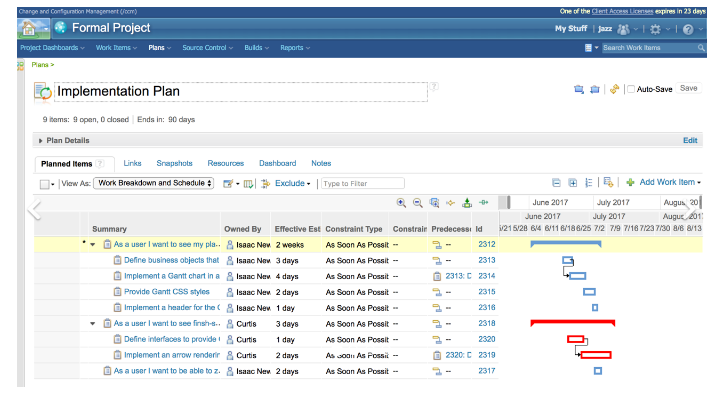Viewport: 710px width, 402px height.
Task: Collapse all rows using the minus box icon
Action: pyautogui.click(x=556, y=183)
